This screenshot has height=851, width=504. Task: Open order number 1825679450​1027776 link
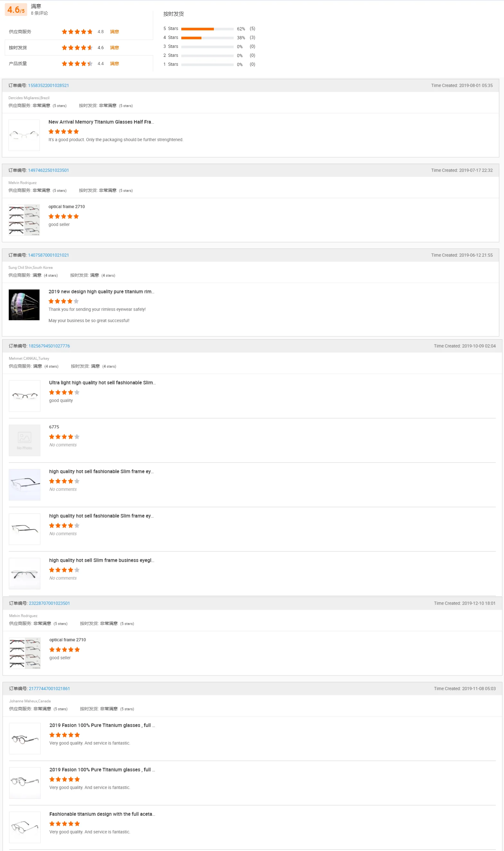click(49, 346)
